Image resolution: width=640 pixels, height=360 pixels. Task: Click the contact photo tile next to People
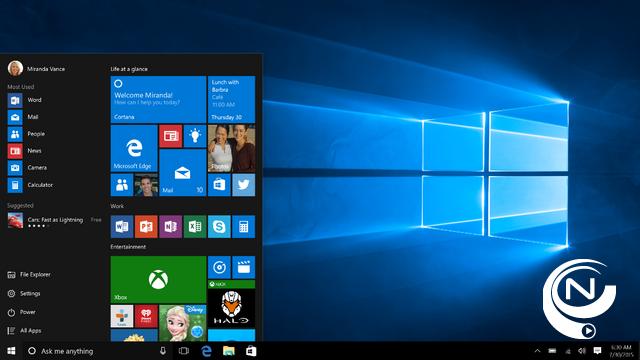coord(146,185)
